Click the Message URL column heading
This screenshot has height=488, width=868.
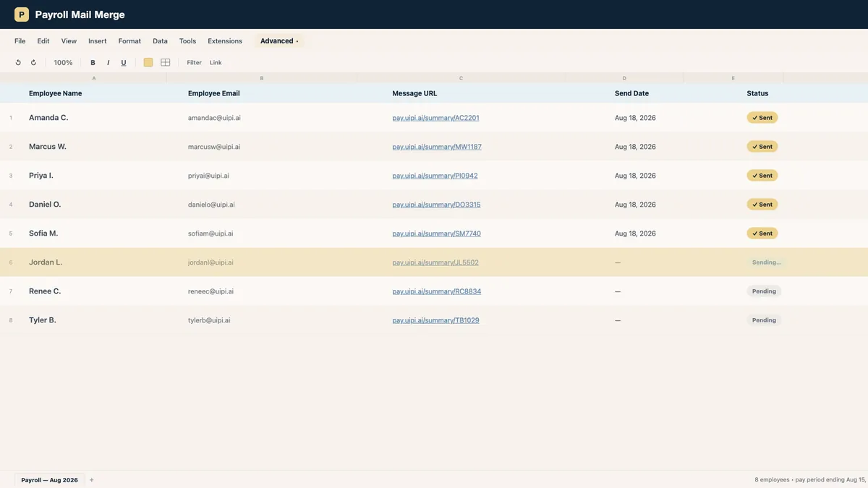point(414,93)
